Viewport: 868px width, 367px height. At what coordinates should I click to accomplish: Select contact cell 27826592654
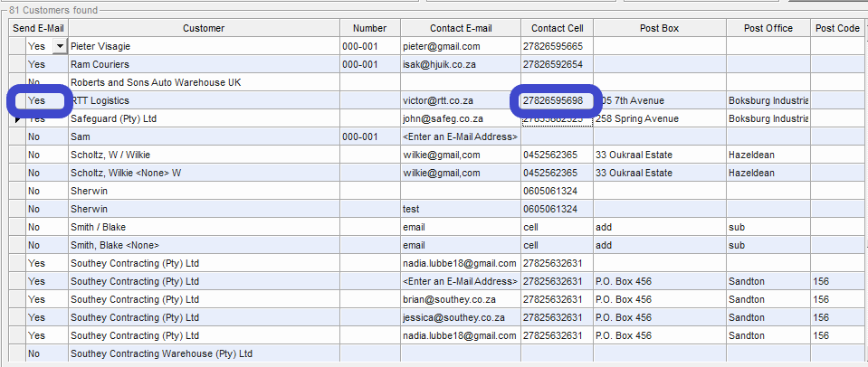point(557,65)
